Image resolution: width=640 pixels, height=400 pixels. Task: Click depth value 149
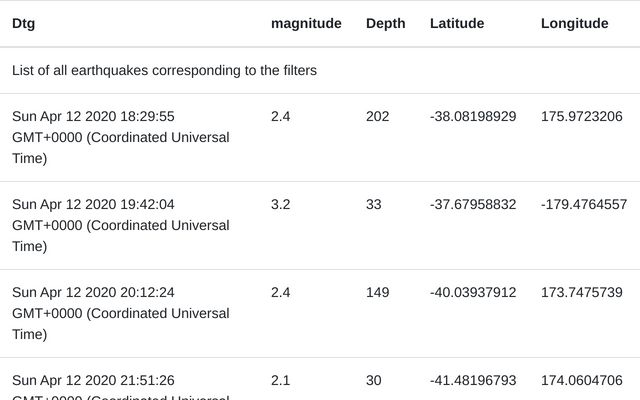point(377,292)
